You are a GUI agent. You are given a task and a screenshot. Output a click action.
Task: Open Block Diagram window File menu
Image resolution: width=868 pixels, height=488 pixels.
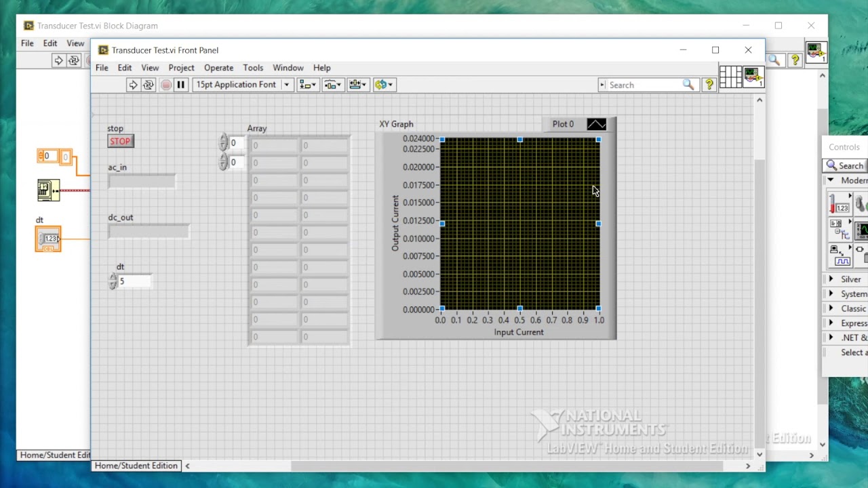(x=27, y=43)
